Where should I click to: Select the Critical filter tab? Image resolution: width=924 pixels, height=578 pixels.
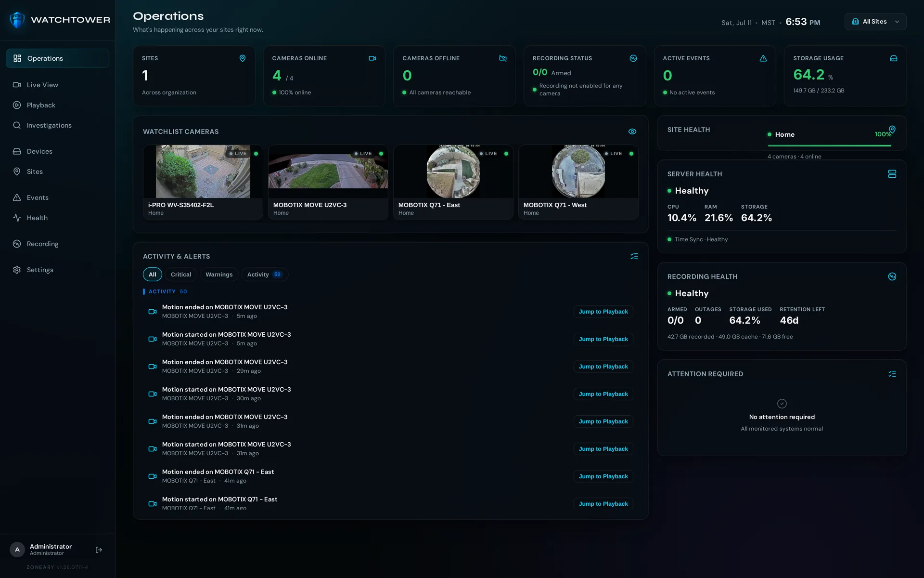(181, 275)
